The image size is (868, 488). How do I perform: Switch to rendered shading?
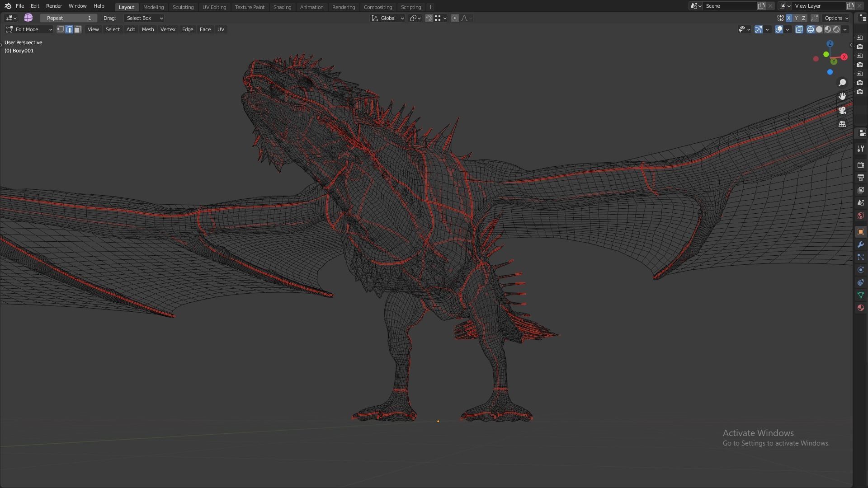836,29
